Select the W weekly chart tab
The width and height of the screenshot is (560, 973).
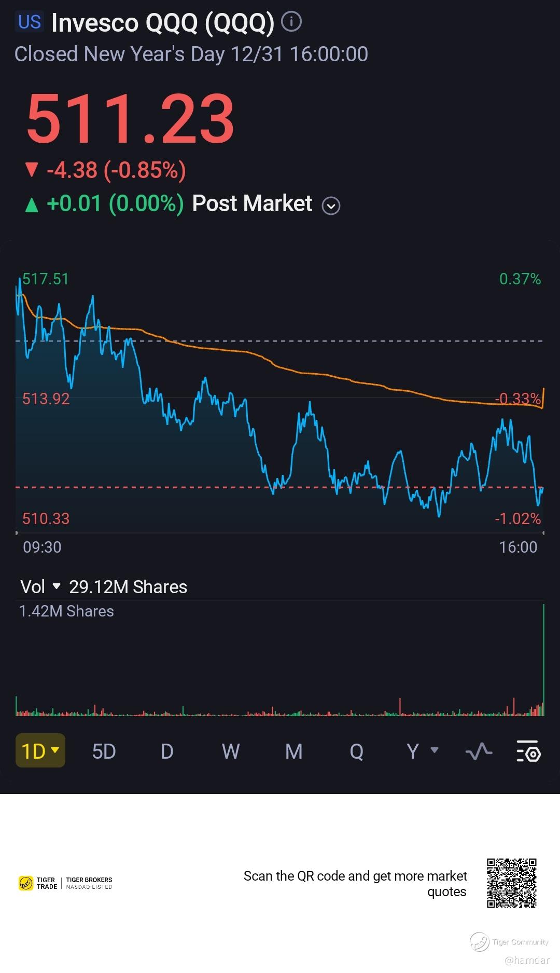[x=231, y=751]
